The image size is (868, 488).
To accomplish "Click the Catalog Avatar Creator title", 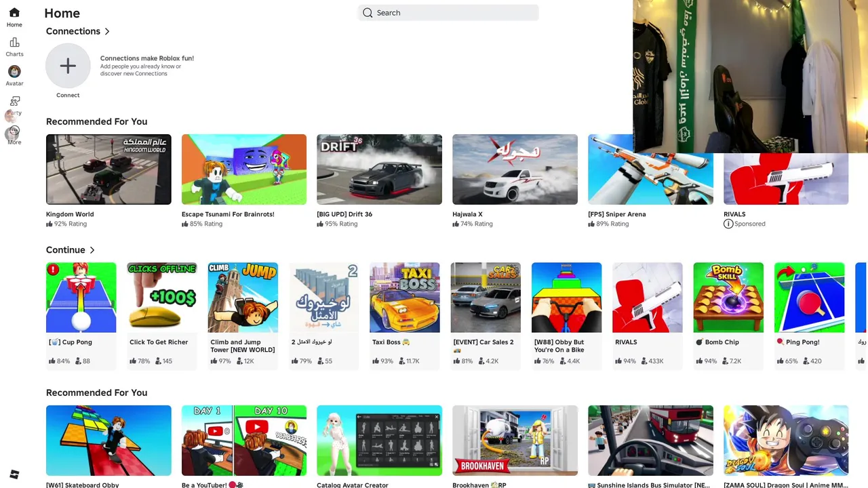I will pos(353,485).
